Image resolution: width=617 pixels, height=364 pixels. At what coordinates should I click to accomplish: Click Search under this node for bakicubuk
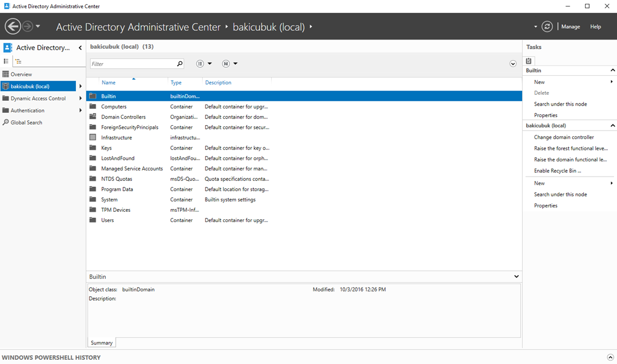point(560,194)
